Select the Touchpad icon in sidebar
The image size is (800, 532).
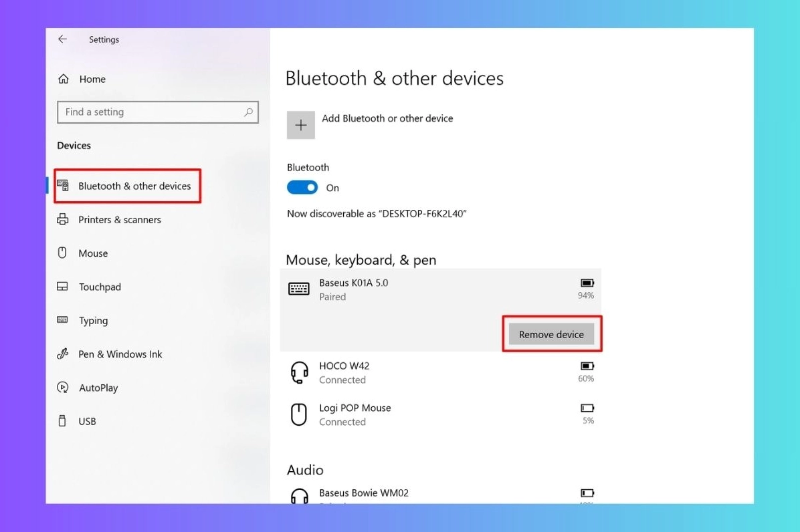(x=63, y=287)
